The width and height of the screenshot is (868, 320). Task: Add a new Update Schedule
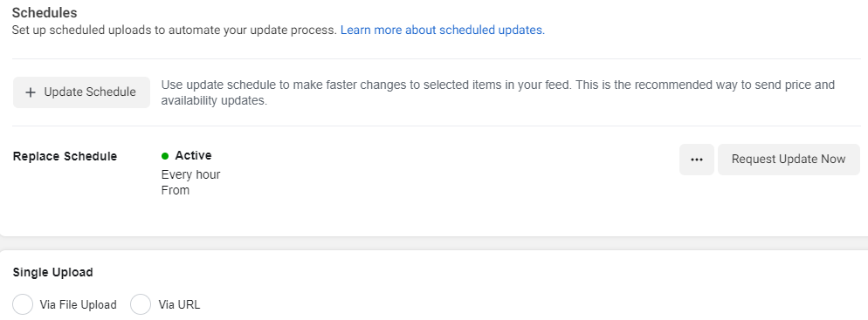coord(81,92)
